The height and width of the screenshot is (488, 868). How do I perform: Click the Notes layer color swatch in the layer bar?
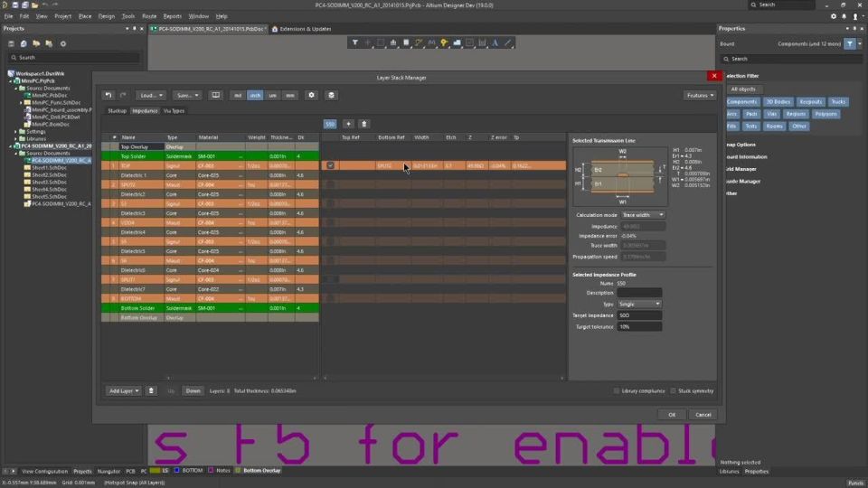point(211,470)
